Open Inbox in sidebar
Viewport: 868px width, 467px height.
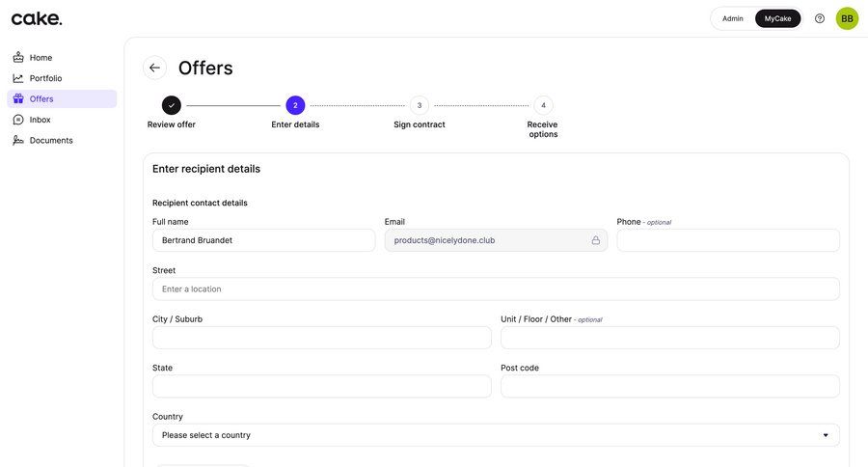62,120
